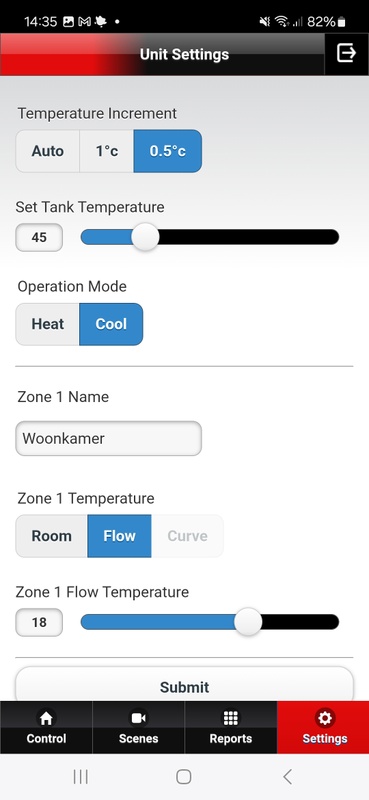Switch operation mode to Cool
Screen dimensions: 369x800
(111, 324)
